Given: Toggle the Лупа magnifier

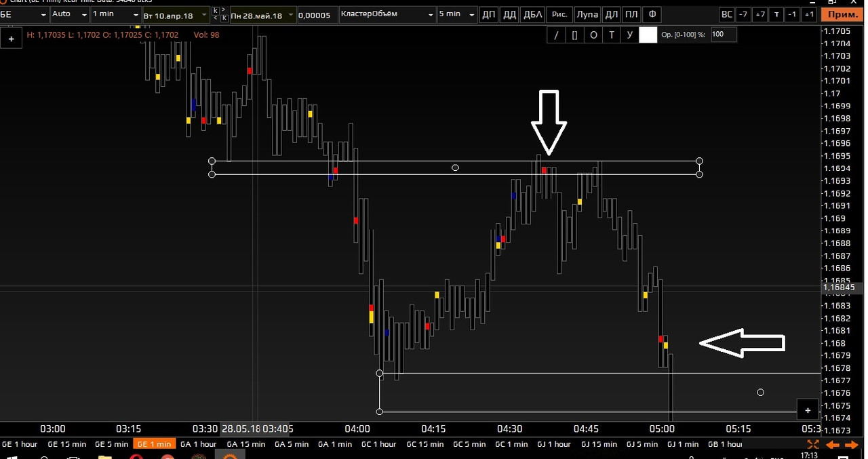Looking at the screenshot, I should pos(587,14).
